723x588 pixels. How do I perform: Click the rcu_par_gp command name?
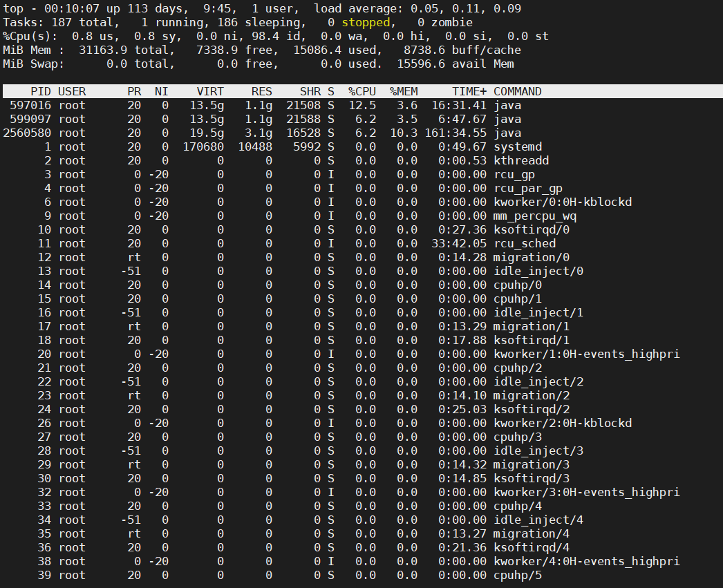point(528,189)
